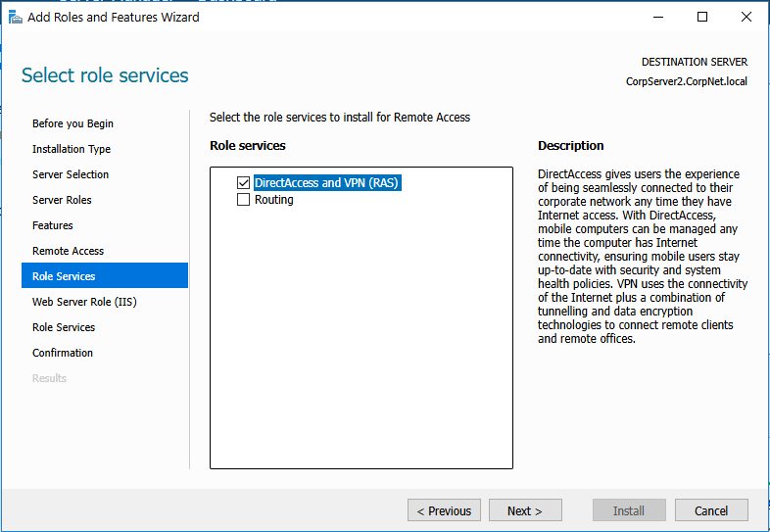Jump to the Server Selection page
The image size is (770, 532).
(x=71, y=174)
